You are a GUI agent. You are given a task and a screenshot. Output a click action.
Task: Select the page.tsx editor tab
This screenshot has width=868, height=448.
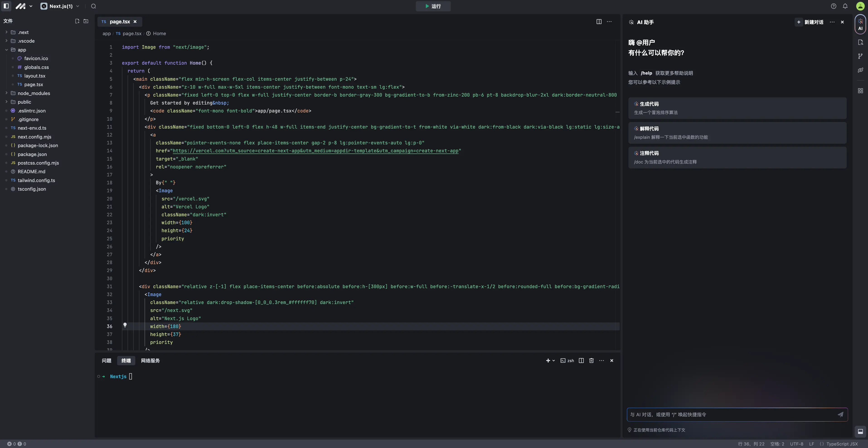119,22
